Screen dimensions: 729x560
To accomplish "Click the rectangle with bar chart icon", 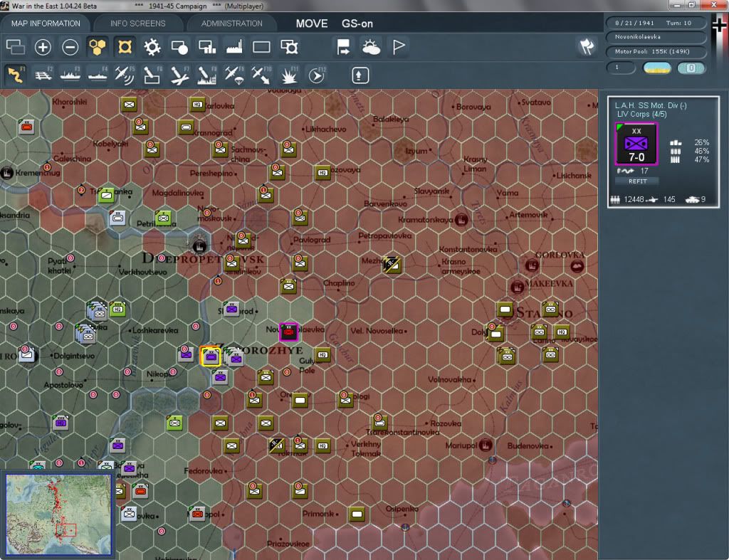I will tap(207, 47).
